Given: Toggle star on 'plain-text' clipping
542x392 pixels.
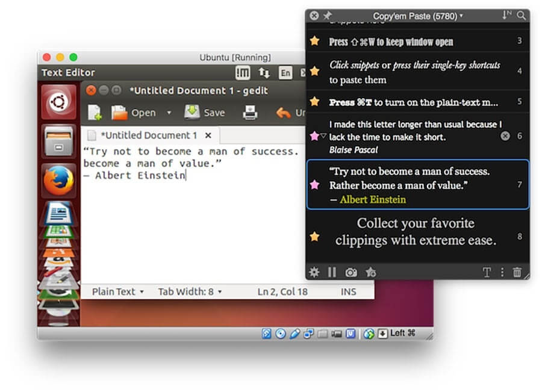Looking at the screenshot, I should tap(314, 102).
